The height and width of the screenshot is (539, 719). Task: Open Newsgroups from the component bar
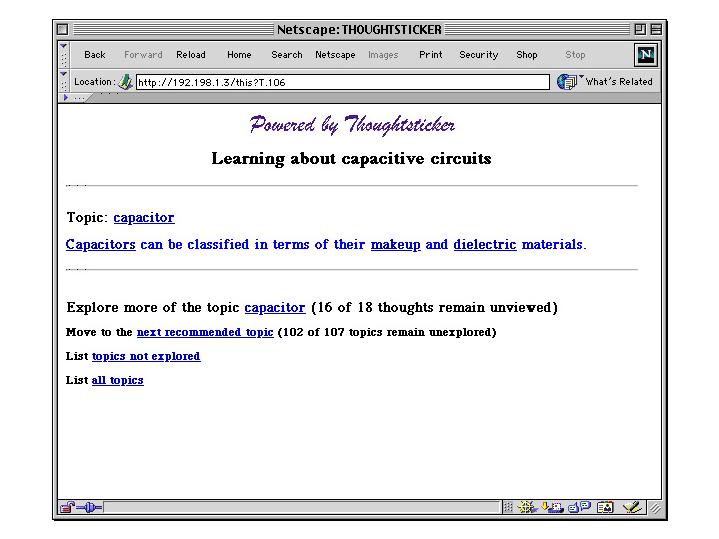(580, 507)
